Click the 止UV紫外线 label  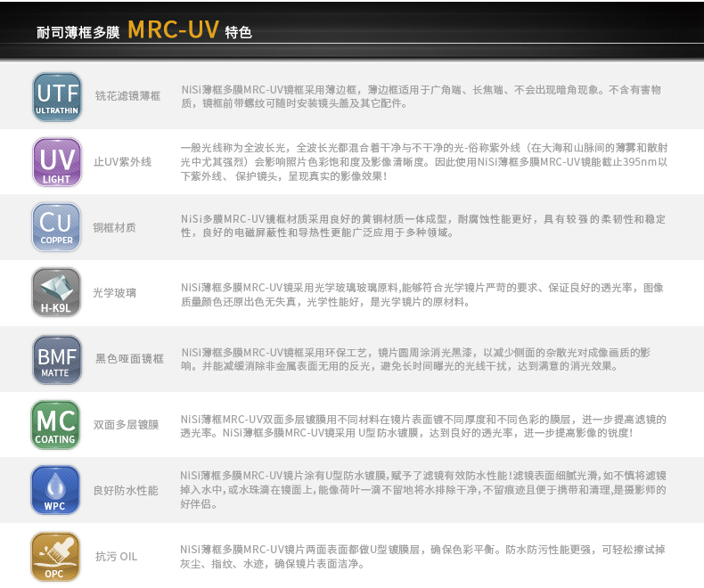123,161
